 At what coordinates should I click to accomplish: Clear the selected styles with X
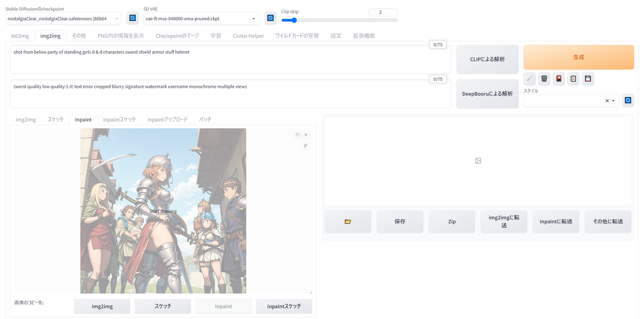(x=607, y=101)
